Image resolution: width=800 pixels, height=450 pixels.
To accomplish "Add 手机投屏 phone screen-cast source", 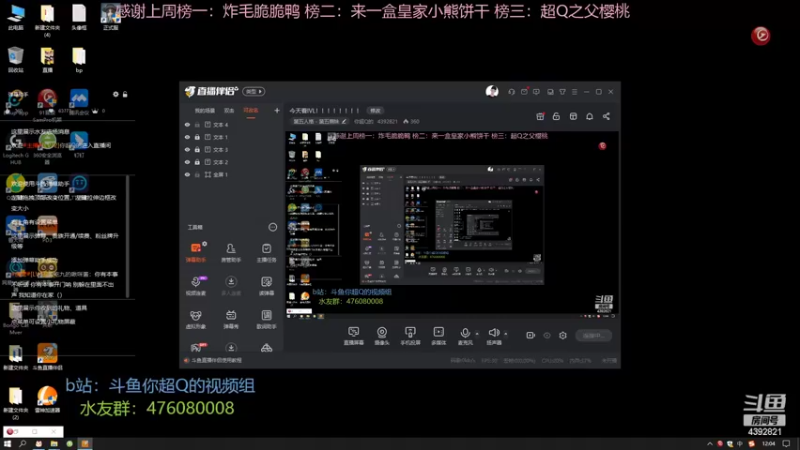I will (x=410, y=336).
